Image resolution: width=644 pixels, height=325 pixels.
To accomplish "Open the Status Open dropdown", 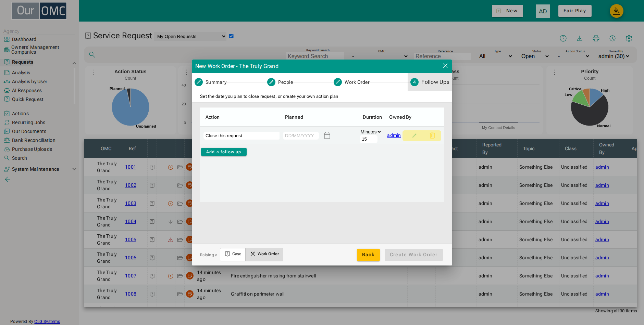I will click(x=535, y=56).
